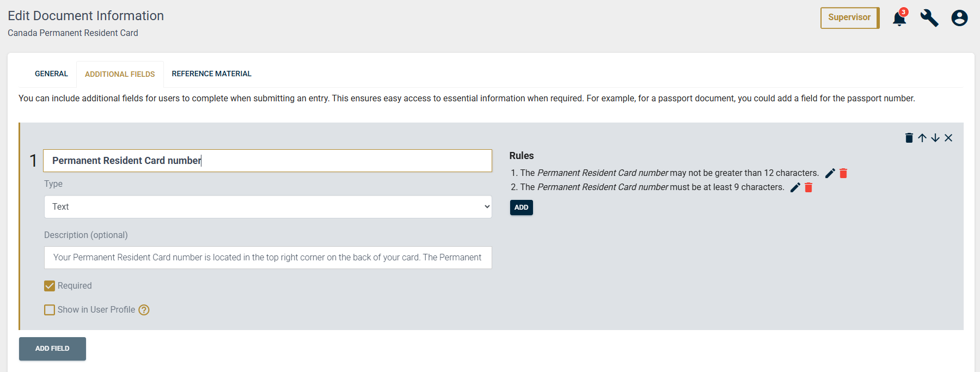980x372 pixels.
Task: Delete field 1 with the trash icon
Action: click(x=909, y=138)
